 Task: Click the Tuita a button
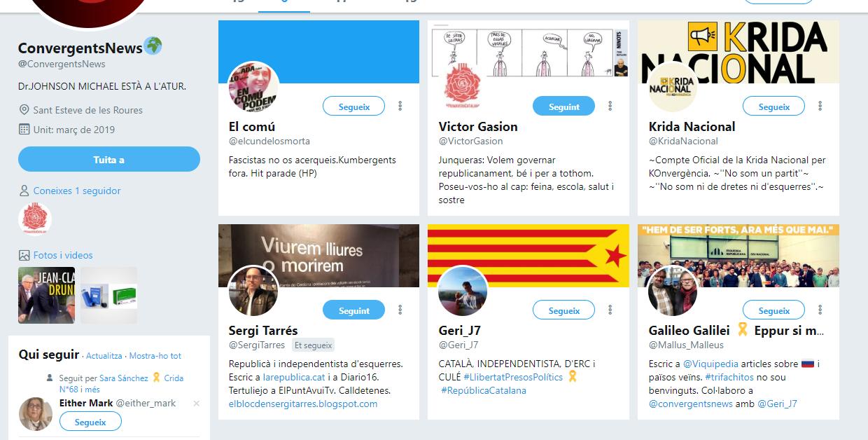point(109,159)
